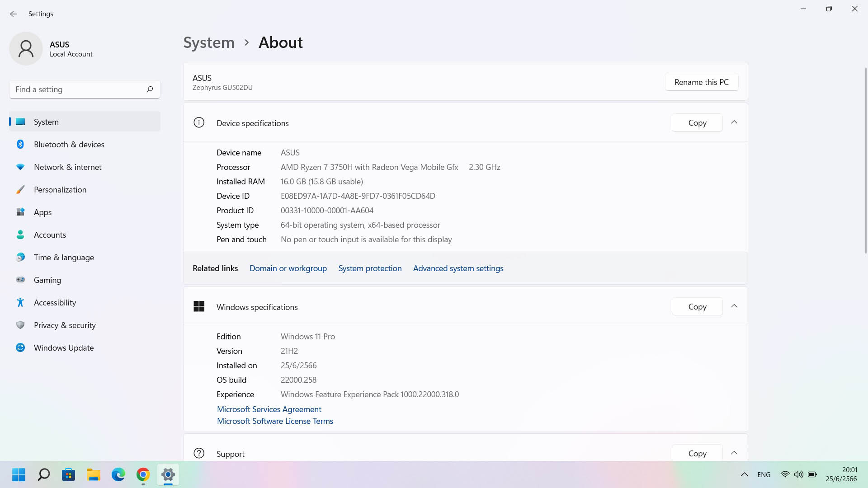The image size is (868, 488).
Task: Launch Microsoft Store from taskbar
Action: click(68, 474)
